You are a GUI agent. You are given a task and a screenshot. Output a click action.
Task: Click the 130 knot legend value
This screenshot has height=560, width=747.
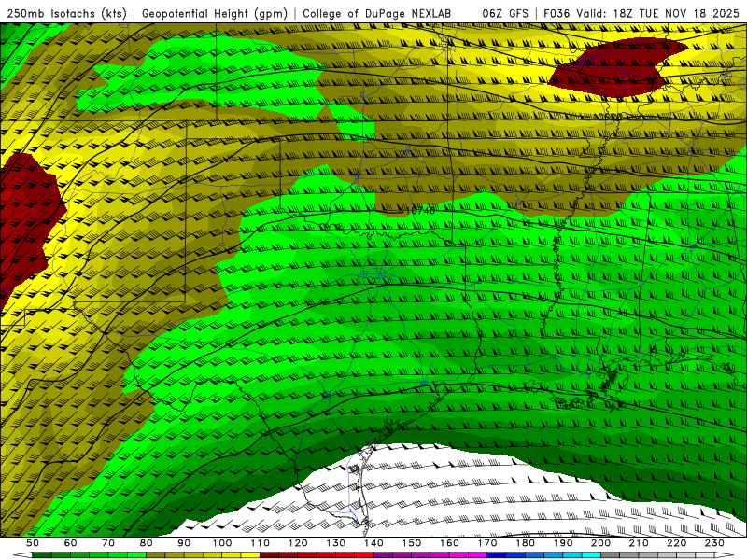(336, 543)
